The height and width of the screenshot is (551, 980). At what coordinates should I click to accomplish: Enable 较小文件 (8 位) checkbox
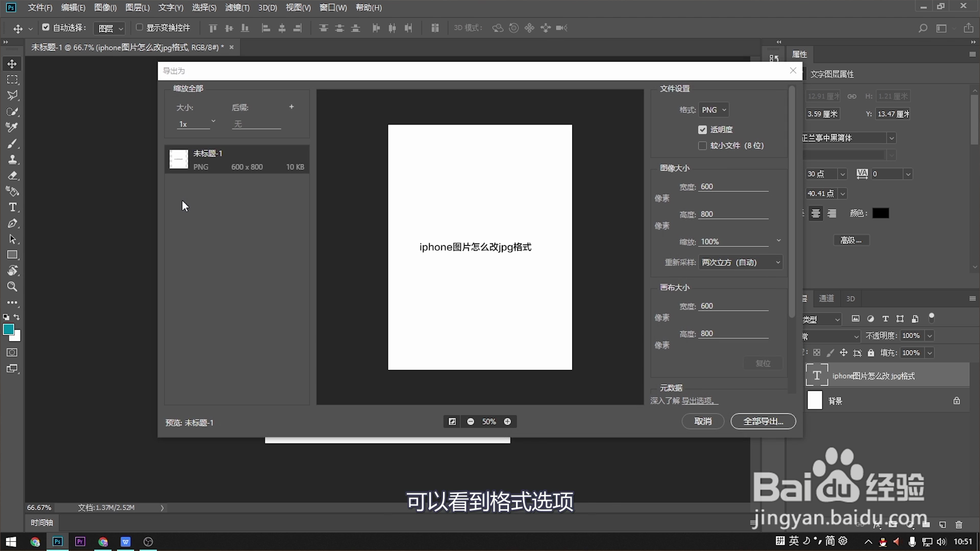(702, 145)
